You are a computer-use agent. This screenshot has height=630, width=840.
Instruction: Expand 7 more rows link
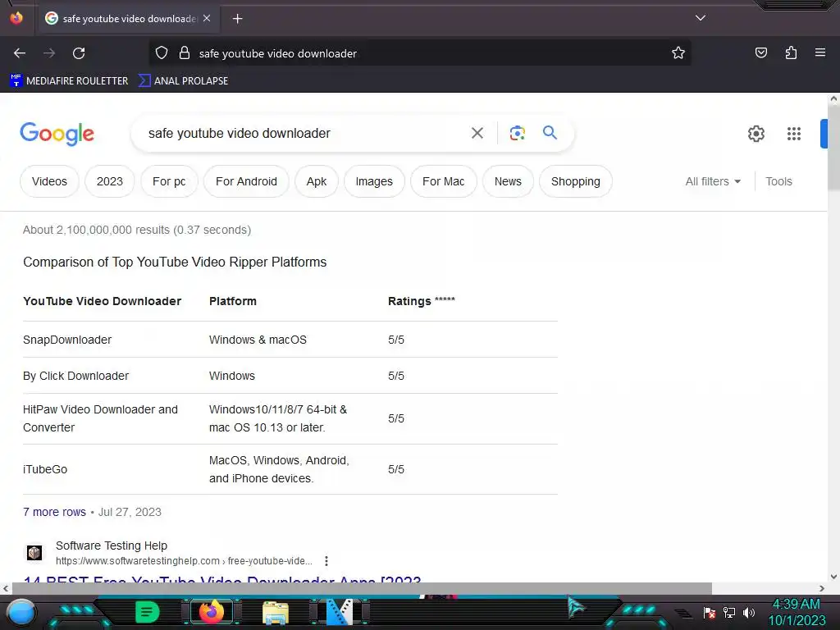point(54,512)
